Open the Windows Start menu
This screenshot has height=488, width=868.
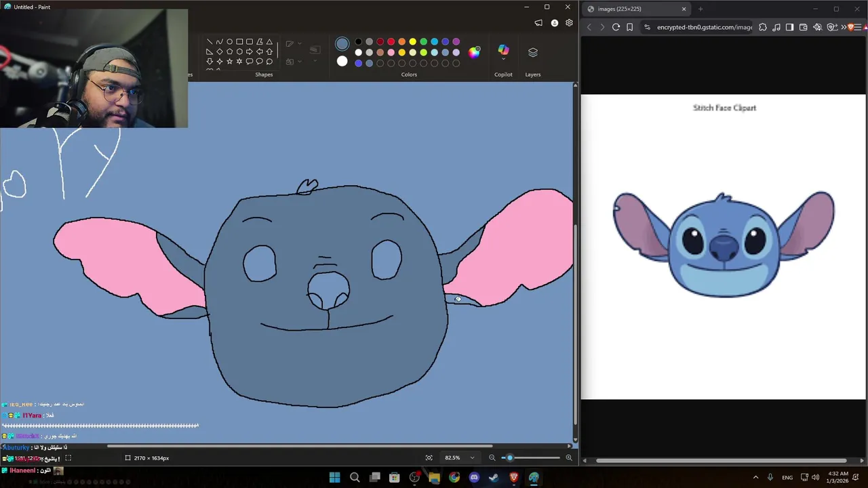click(334, 478)
